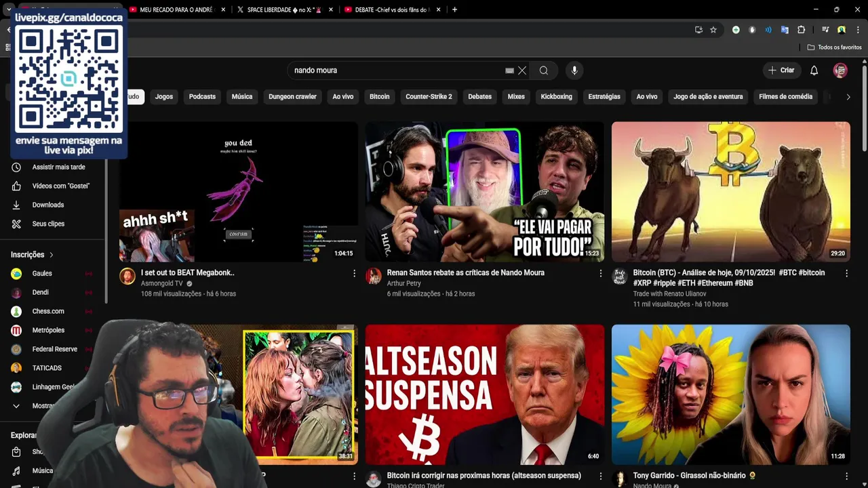Expand more subscriptions with the Mostrar chevron

(x=16, y=406)
